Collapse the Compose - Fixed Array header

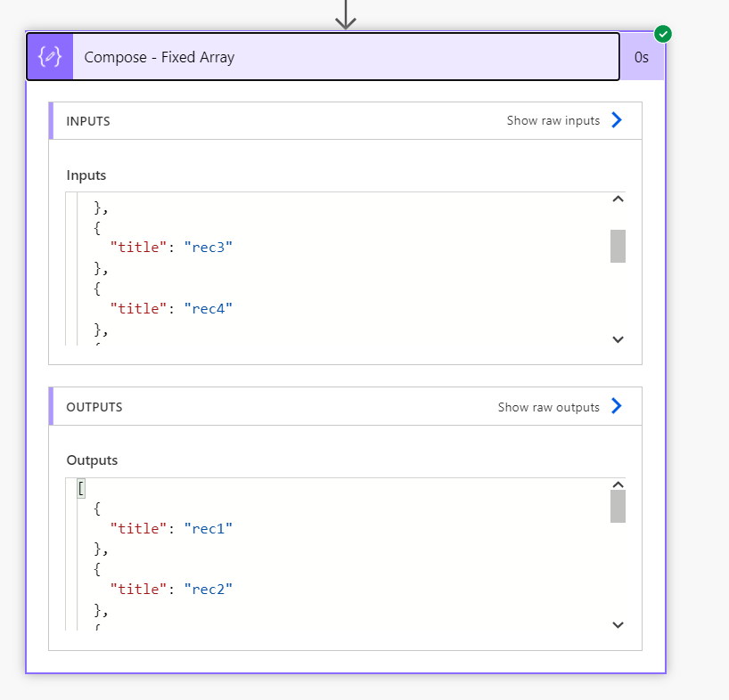(x=323, y=57)
